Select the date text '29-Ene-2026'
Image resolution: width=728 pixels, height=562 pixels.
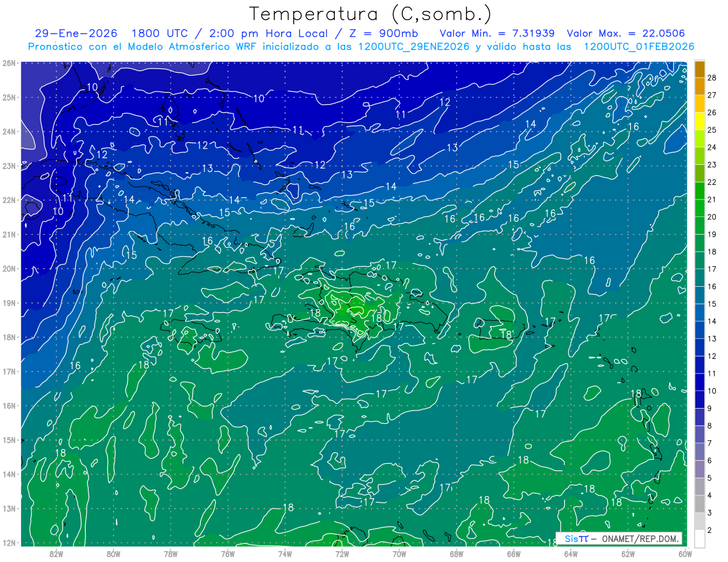point(76,33)
